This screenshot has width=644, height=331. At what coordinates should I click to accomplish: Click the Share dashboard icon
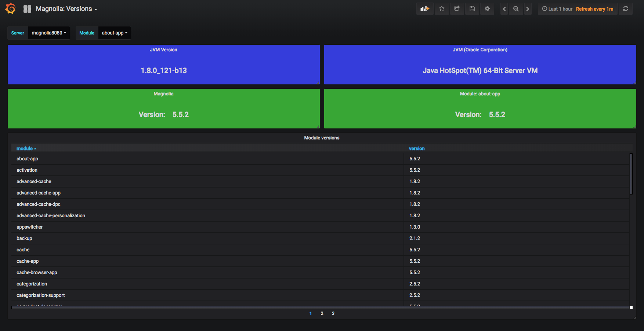(457, 8)
